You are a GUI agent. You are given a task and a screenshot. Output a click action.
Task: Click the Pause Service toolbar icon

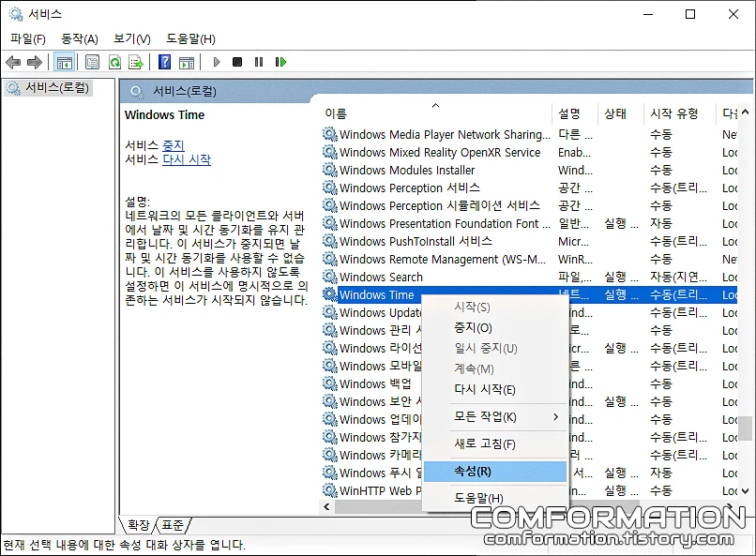pos(259,62)
